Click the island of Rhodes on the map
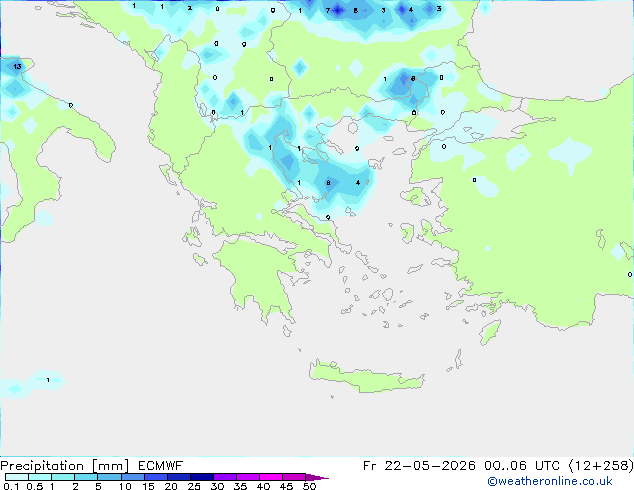The width and height of the screenshot is (634, 490). click(490, 332)
